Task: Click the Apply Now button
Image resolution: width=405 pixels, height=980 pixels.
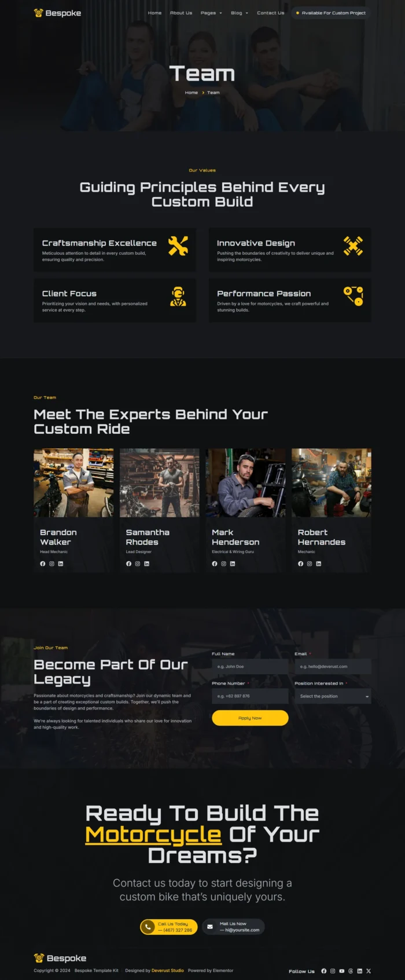Action: pyautogui.click(x=250, y=718)
